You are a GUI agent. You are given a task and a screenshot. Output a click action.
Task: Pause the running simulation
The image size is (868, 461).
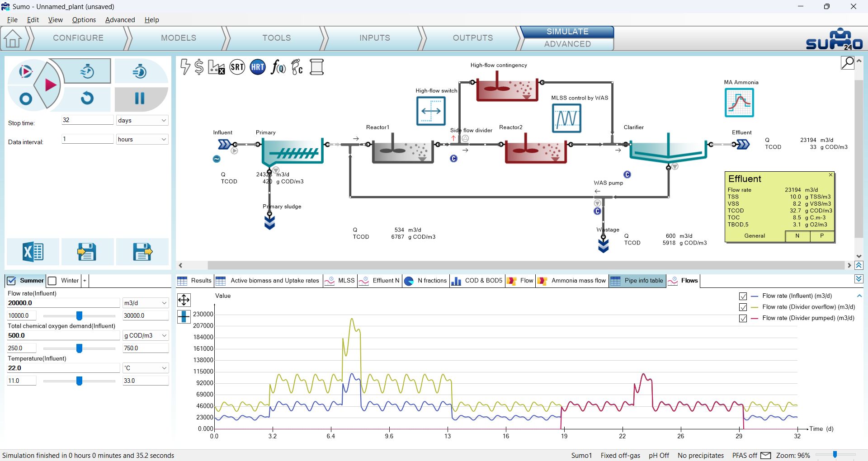click(140, 99)
